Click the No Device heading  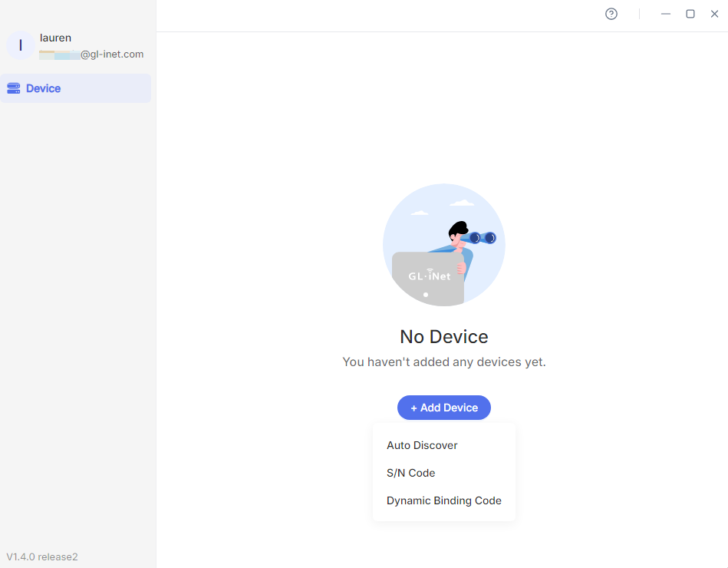[444, 337]
